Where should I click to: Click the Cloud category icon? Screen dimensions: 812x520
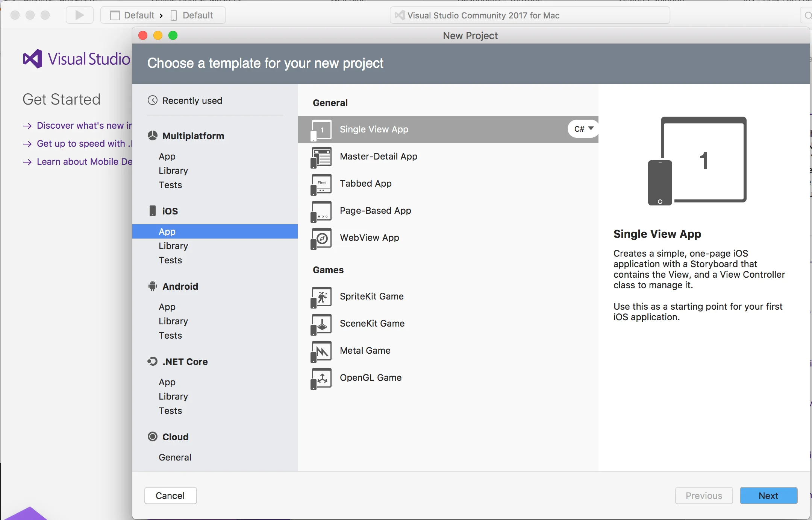point(153,436)
